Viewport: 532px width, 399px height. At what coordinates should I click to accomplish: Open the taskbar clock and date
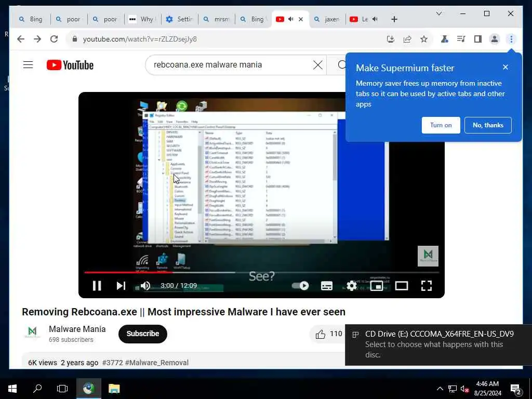tap(487, 389)
